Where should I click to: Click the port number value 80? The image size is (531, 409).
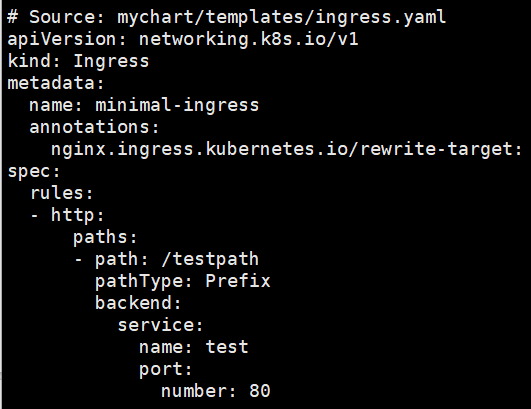point(260,391)
